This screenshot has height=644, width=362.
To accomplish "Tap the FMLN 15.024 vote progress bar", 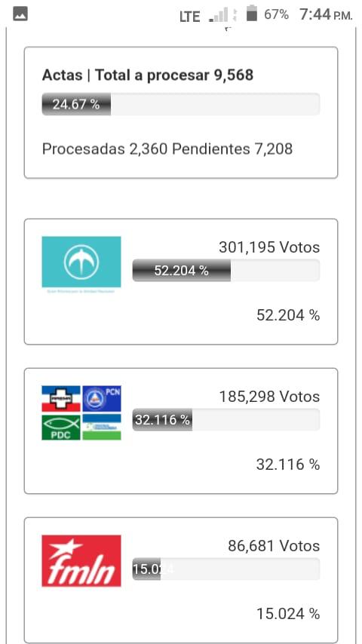I will coord(226,569).
